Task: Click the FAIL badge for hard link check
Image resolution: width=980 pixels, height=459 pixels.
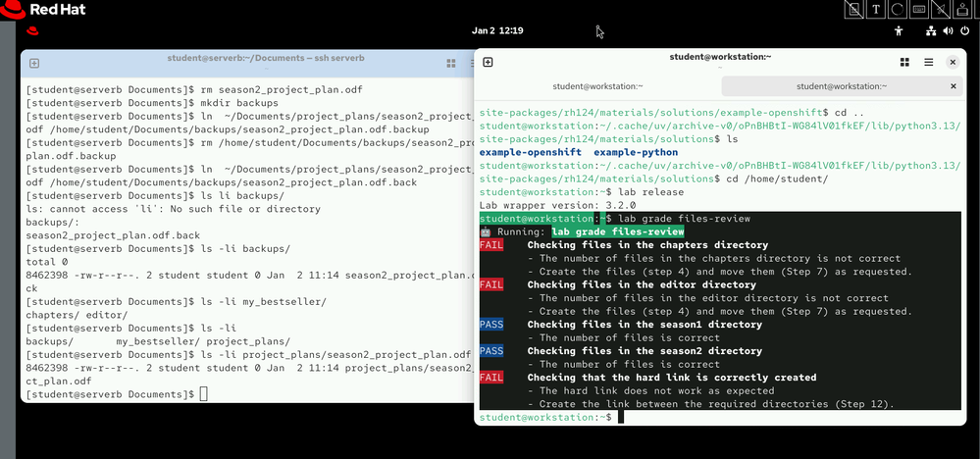Action: click(491, 378)
